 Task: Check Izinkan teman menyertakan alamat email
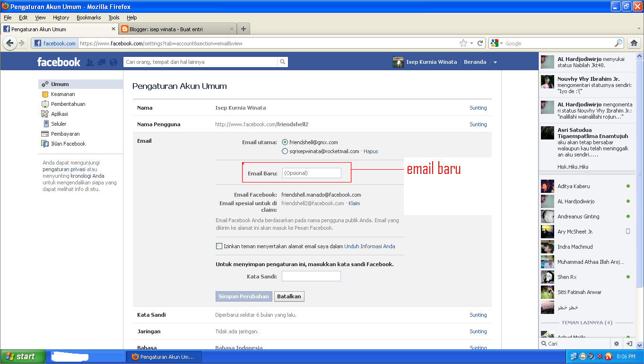click(219, 246)
